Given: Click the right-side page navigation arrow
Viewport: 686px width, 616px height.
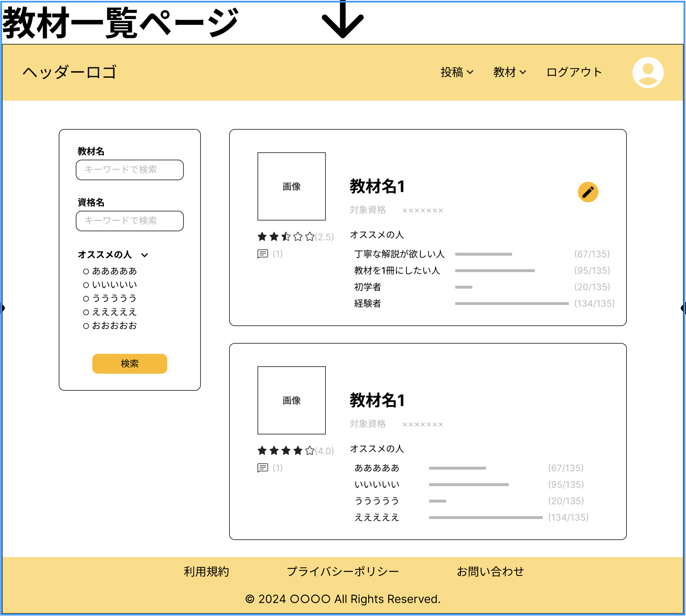Looking at the screenshot, I should click(x=683, y=308).
